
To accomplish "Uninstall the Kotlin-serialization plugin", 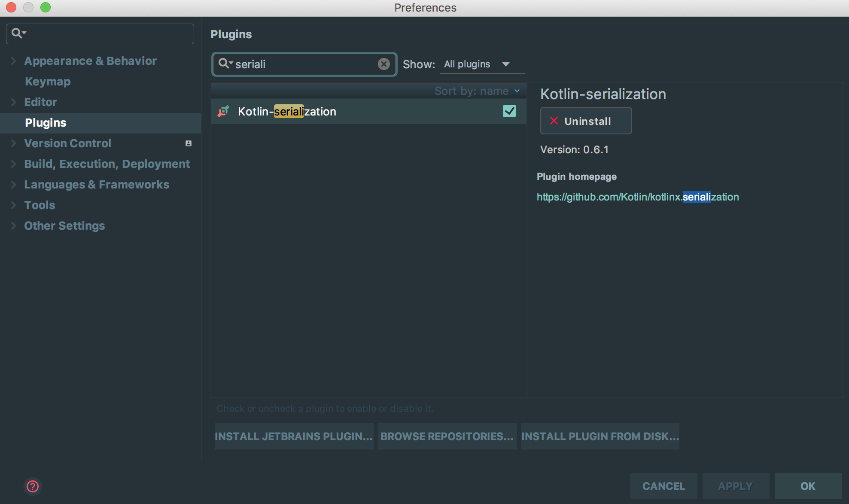I will click(x=586, y=121).
